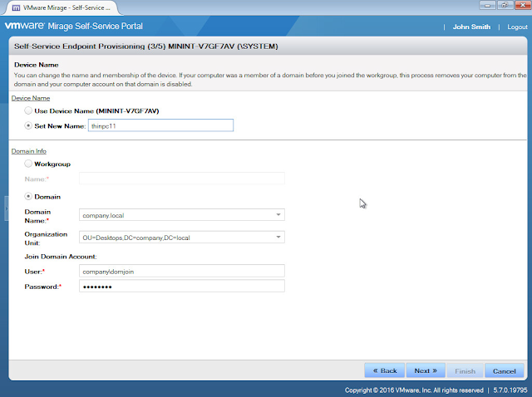Click the Mirage tab favicon icon
The height and width of the screenshot is (397, 532).
point(16,7)
